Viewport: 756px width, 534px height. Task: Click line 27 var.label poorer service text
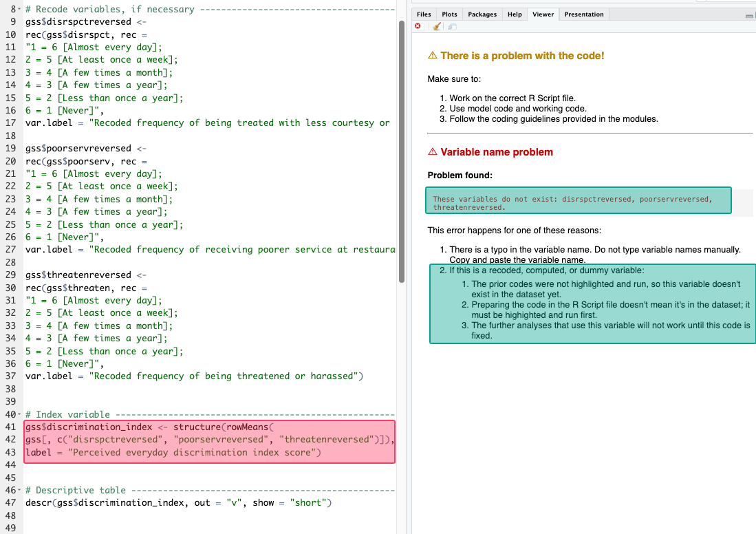tap(210, 250)
